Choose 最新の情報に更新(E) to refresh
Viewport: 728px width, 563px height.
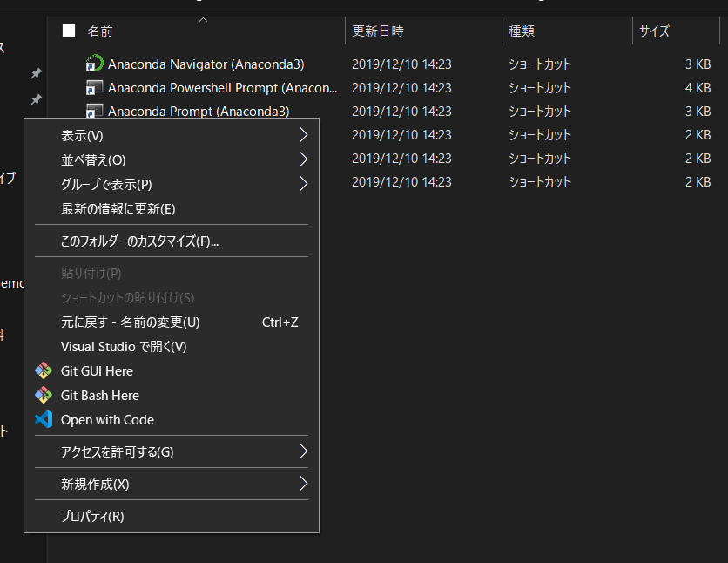coord(172,208)
